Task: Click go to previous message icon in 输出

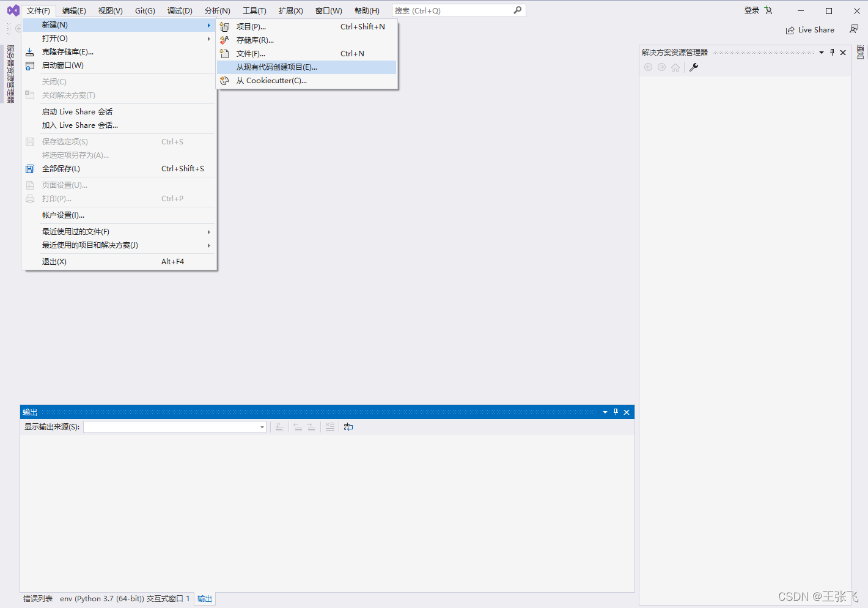Action: click(x=298, y=427)
